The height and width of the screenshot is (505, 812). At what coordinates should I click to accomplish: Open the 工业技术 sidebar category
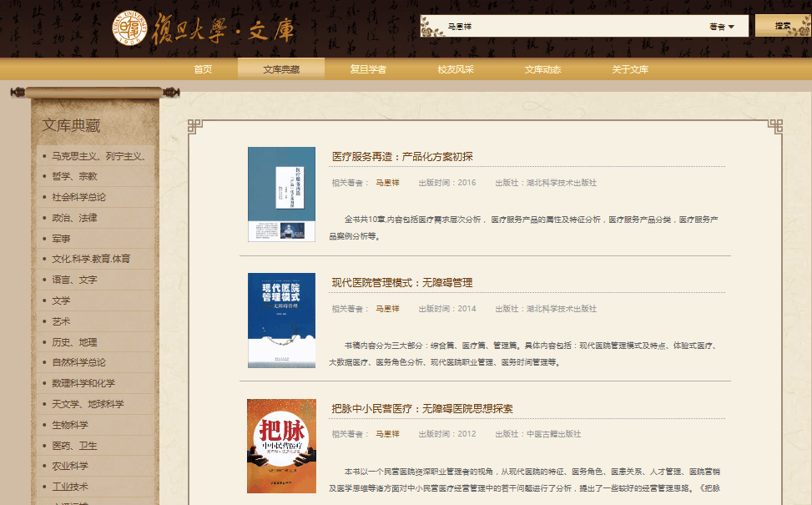[70, 487]
